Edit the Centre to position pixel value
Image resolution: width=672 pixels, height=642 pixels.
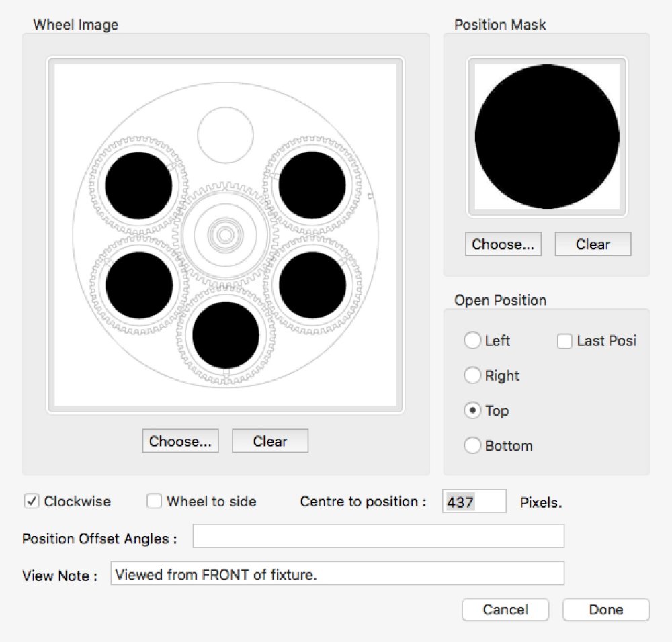tap(473, 501)
